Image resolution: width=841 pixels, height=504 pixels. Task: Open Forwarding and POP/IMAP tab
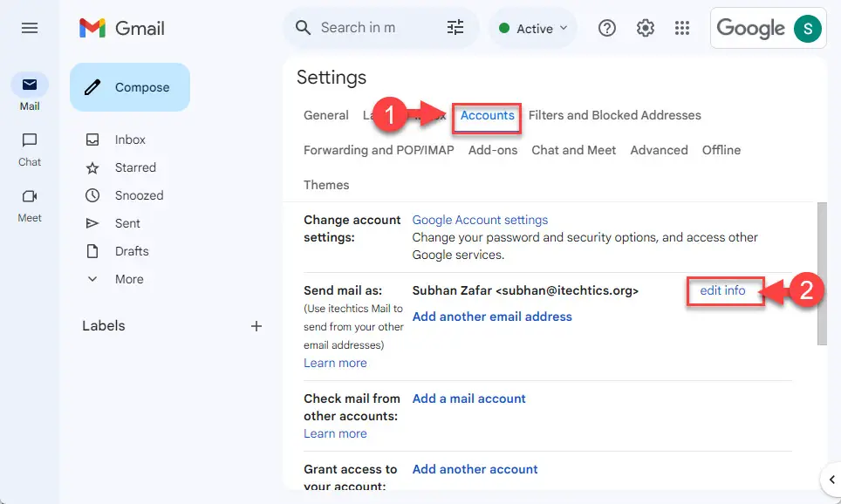click(x=379, y=150)
